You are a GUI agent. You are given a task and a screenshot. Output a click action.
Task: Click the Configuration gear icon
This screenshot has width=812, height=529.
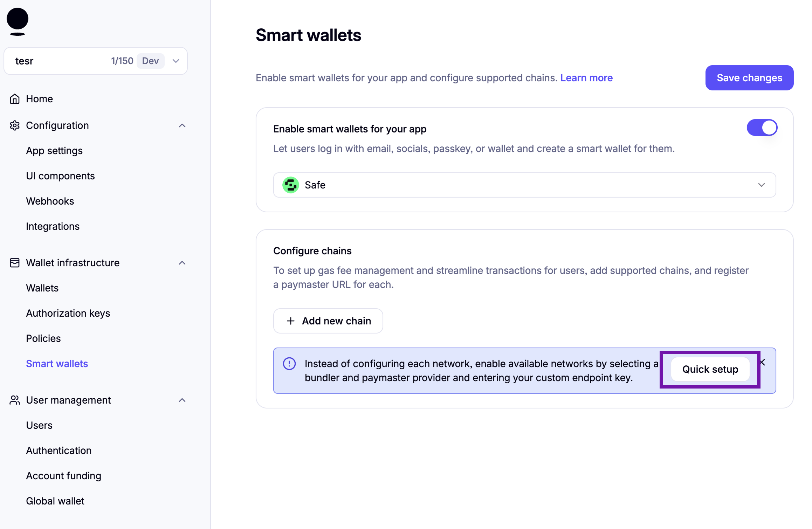click(15, 125)
